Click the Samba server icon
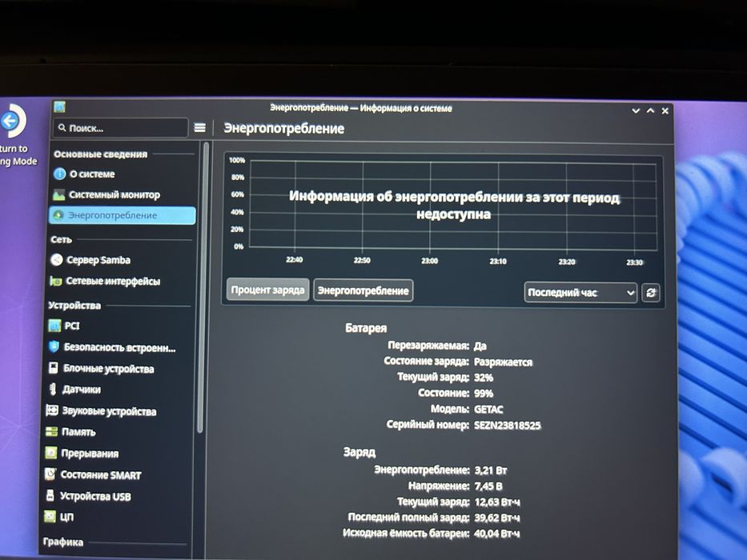 point(57,259)
